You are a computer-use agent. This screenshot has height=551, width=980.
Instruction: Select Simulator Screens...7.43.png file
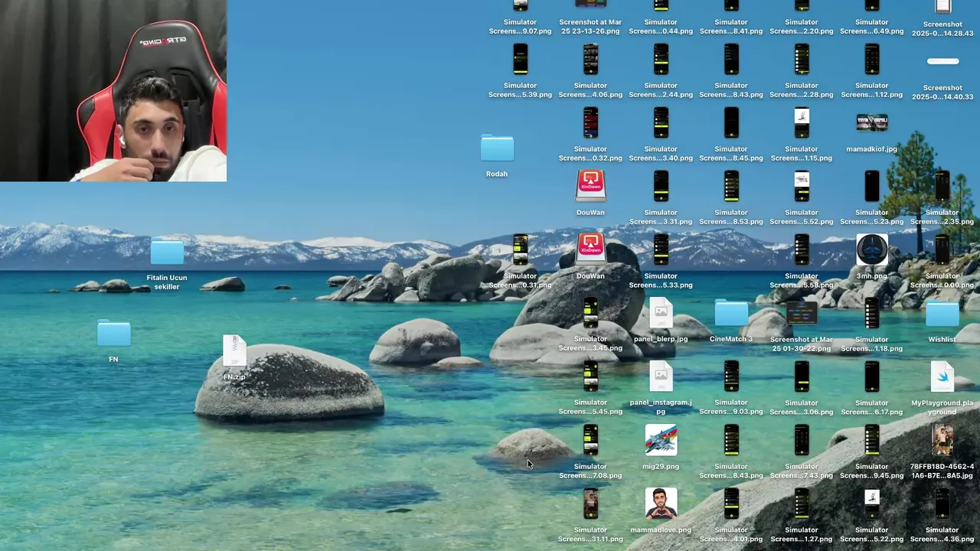pos(802,440)
